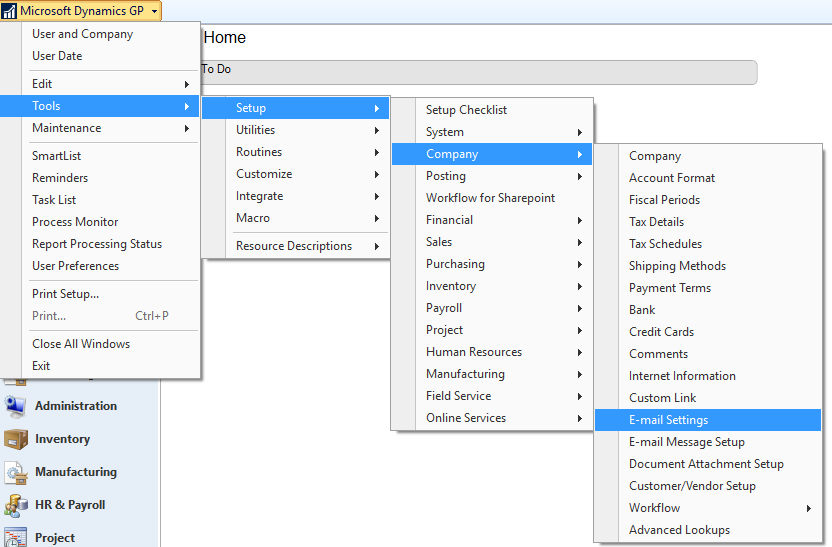The width and height of the screenshot is (832, 547).
Task: Open the Manufacturing gear icon in sidebar
Action: [x=15, y=472]
